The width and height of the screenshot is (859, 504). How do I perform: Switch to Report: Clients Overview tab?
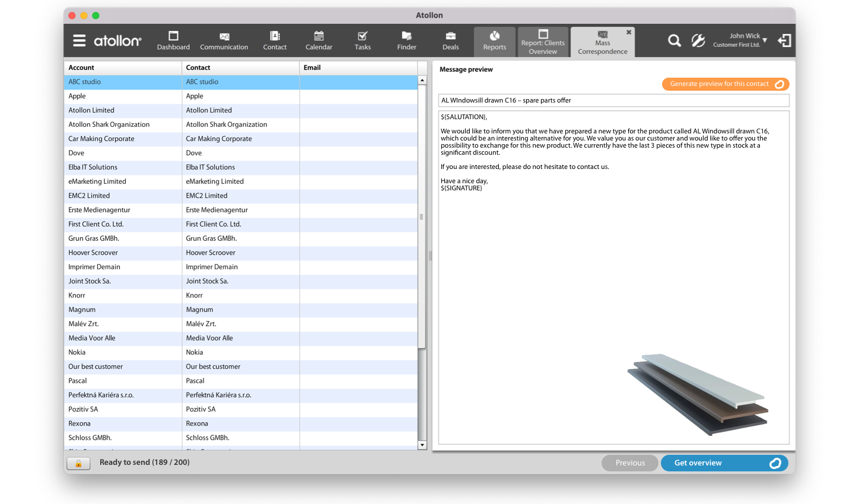coord(543,42)
